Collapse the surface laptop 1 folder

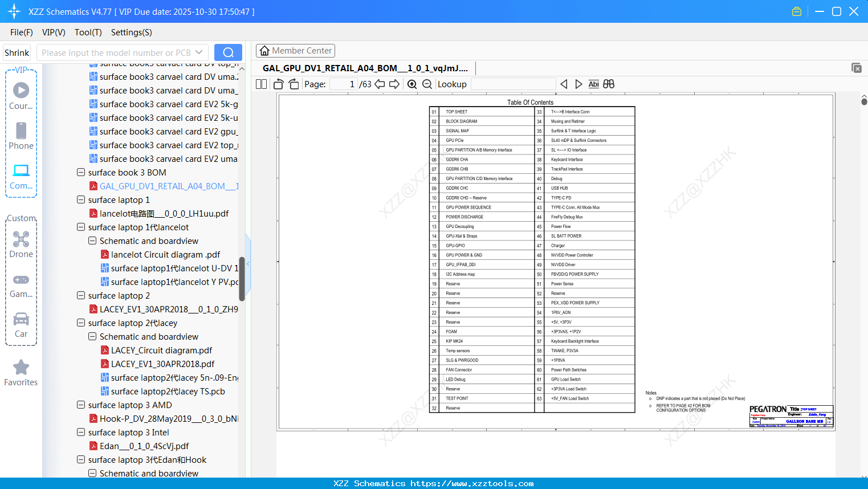tap(81, 200)
